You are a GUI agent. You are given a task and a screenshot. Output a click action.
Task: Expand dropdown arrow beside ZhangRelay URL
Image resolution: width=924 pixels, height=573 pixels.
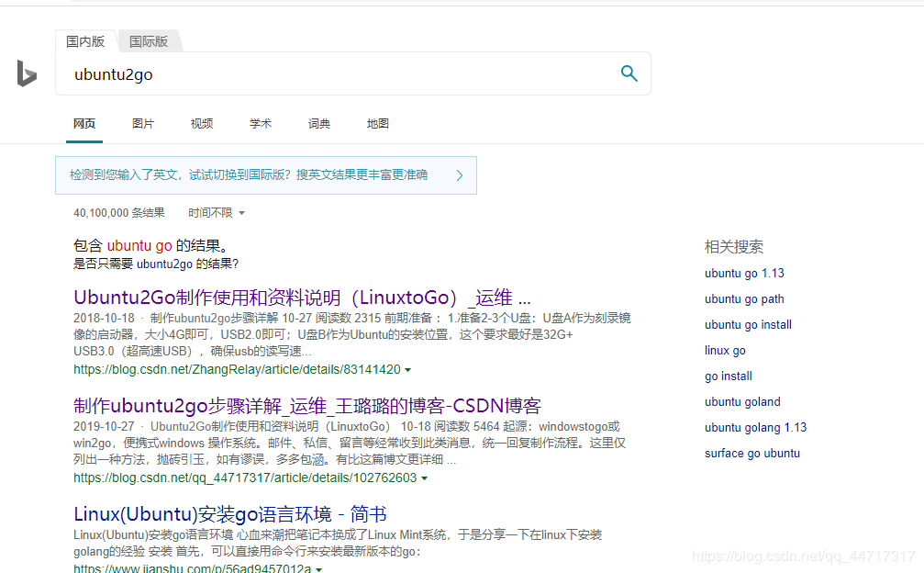[x=407, y=370]
